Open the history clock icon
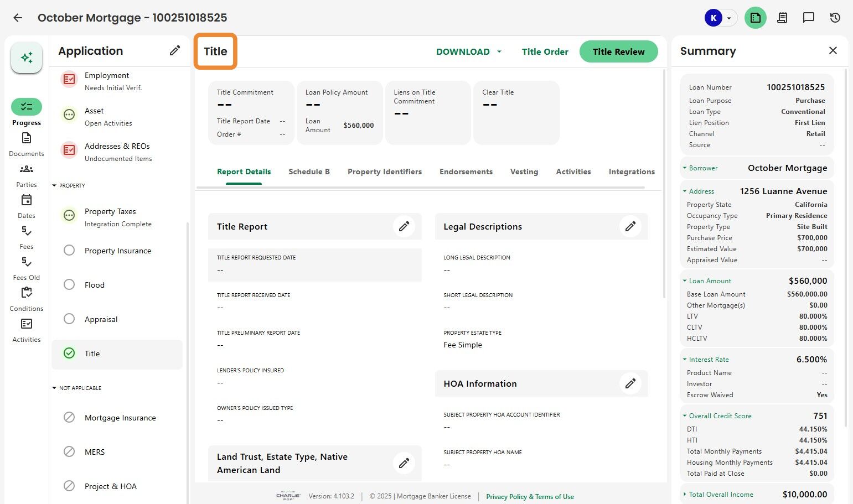853x504 pixels. coord(835,18)
